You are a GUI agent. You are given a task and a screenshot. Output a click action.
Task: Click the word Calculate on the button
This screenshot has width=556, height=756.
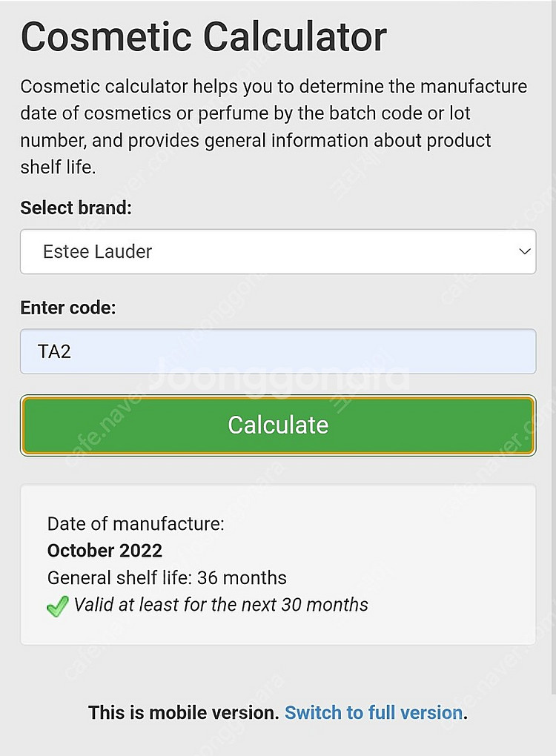click(278, 425)
